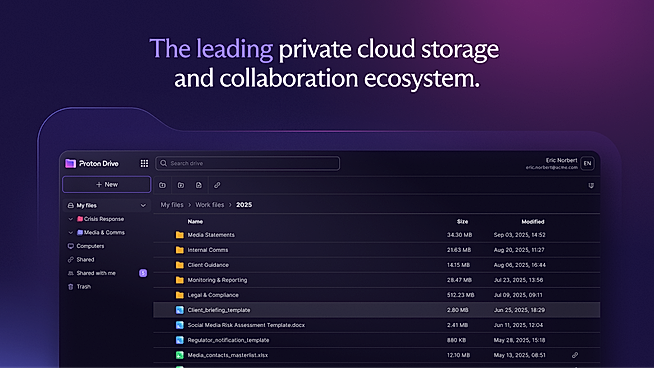
Task: Click the 21.63 MB size cell
Action: 459,250
